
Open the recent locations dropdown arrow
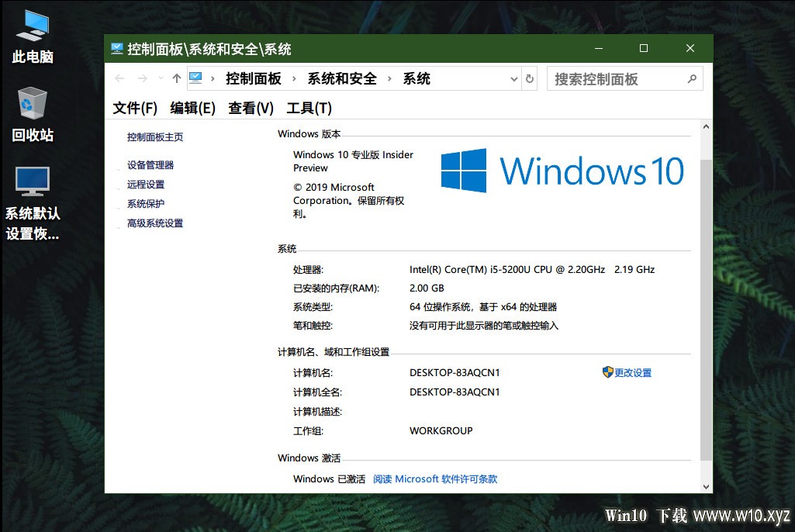161,78
